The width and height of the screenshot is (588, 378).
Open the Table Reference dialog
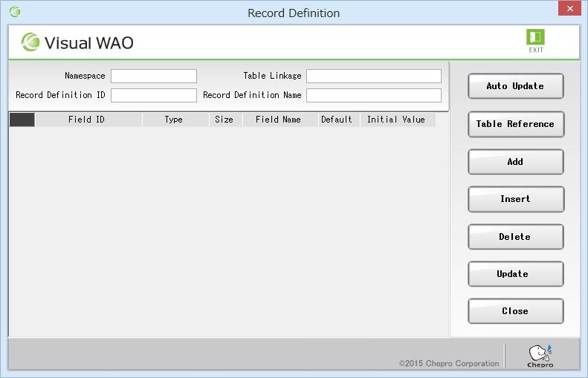click(x=515, y=124)
